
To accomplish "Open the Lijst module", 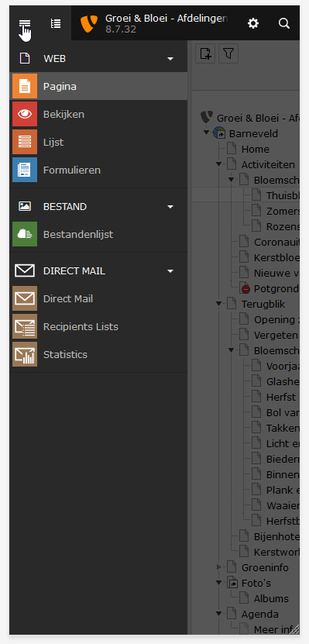I will (98, 142).
